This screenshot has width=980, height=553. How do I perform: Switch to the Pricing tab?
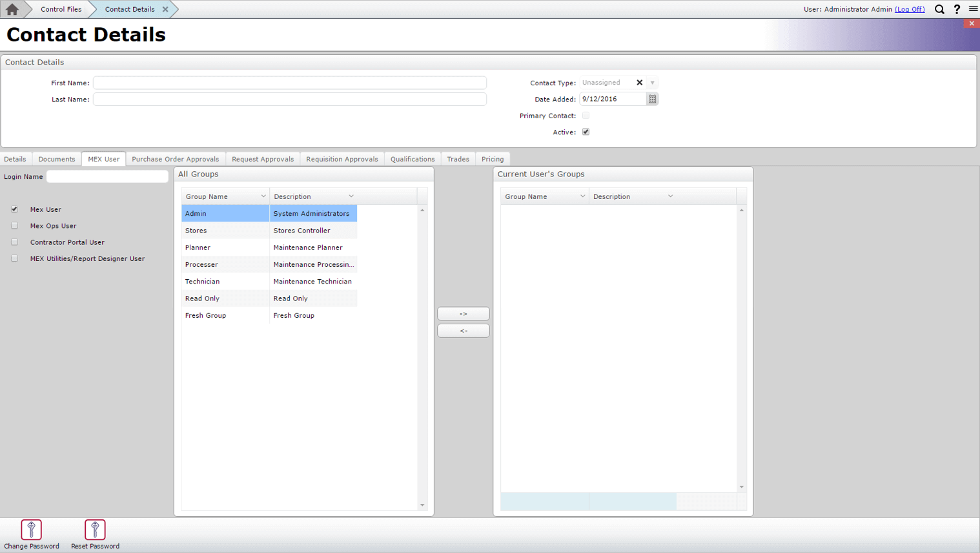[493, 159]
